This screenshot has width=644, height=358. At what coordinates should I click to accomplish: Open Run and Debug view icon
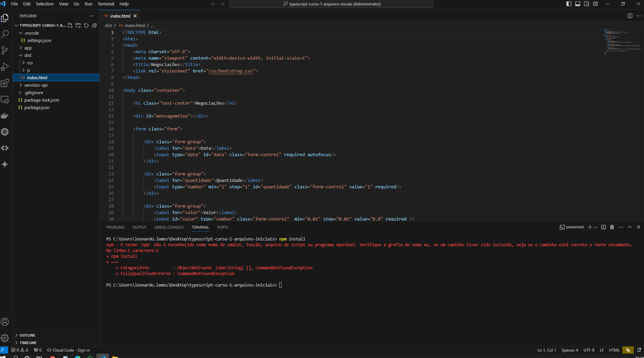[x=5, y=67]
